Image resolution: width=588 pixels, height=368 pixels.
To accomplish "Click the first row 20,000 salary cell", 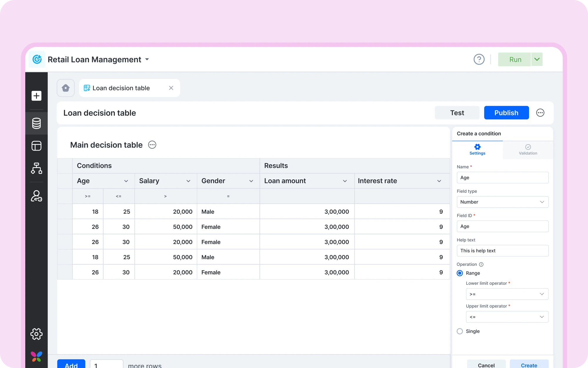I will click(x=166, y=212).
